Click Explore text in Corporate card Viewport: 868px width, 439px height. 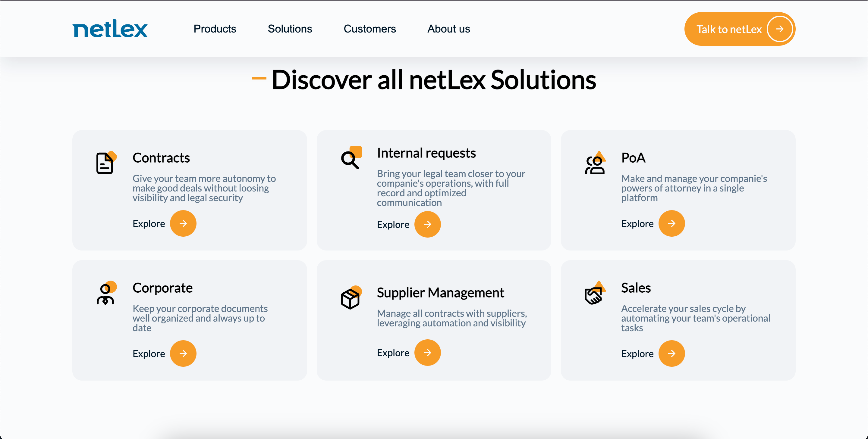tap(149, 353)
